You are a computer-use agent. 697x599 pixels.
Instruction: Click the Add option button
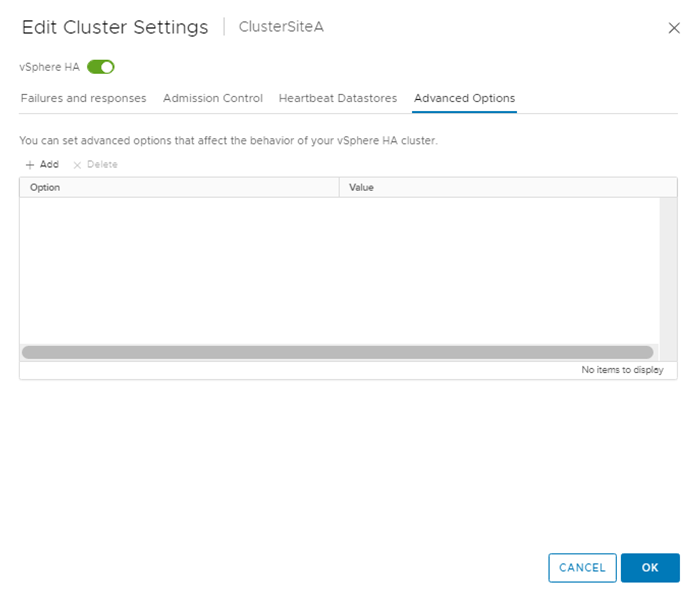click(x=42, y=164)
